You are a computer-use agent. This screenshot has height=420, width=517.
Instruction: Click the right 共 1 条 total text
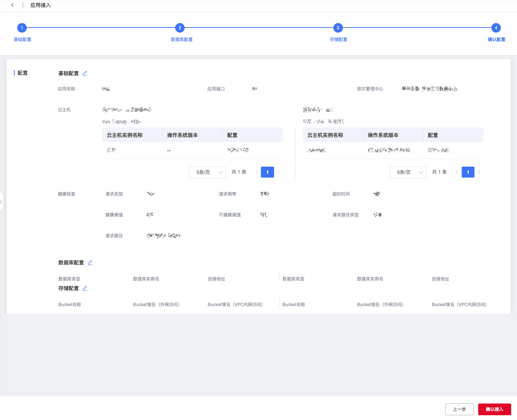click(439, 172)
